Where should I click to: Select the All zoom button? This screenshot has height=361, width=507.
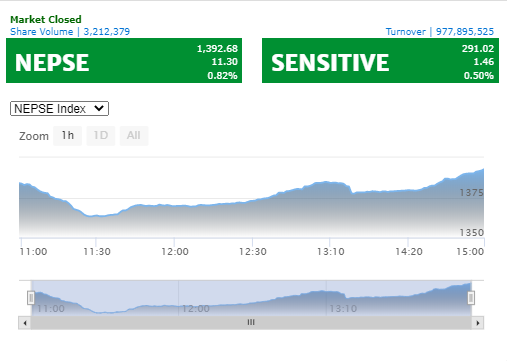134,136
